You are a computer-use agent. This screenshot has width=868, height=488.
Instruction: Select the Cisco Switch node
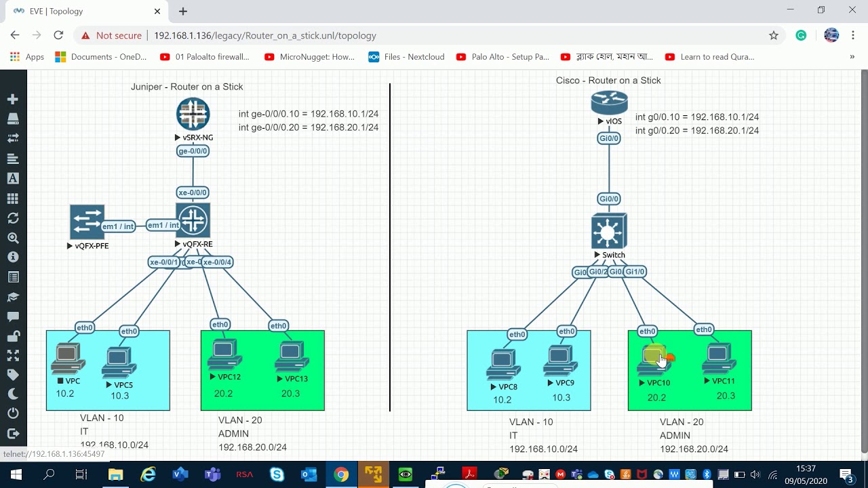[x=609, y=231]
